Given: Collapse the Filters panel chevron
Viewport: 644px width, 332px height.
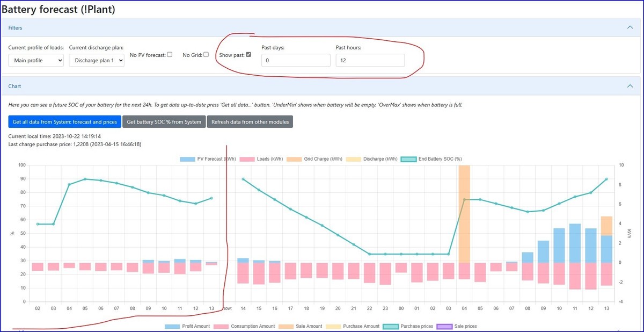Looking at the screenshot, I should coord(630,27).
